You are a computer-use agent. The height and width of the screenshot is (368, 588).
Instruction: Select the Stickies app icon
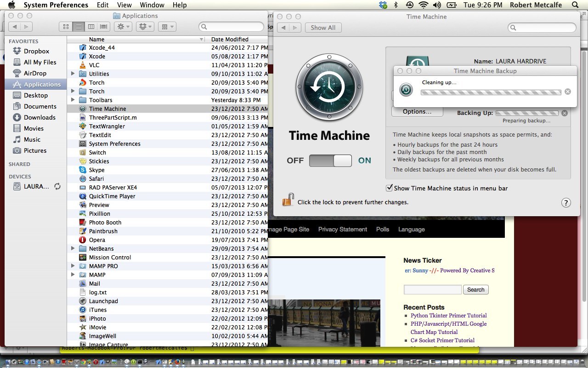[83, 161]
